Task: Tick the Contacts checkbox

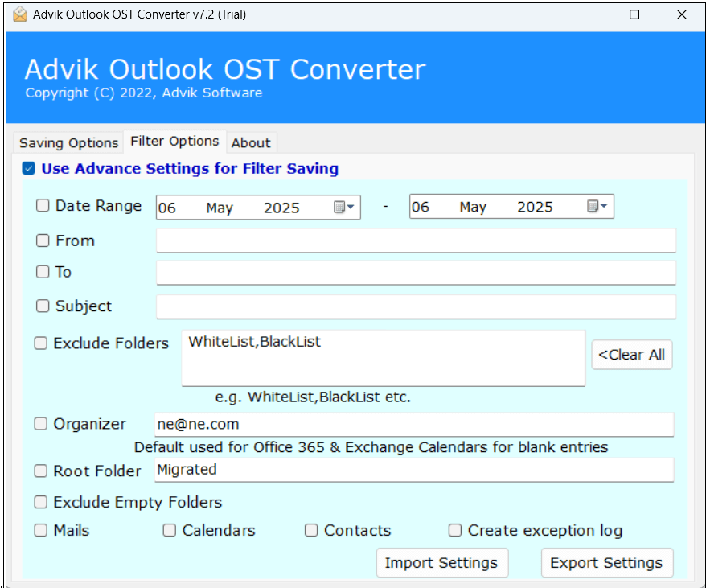Action: tap(311, 530)
